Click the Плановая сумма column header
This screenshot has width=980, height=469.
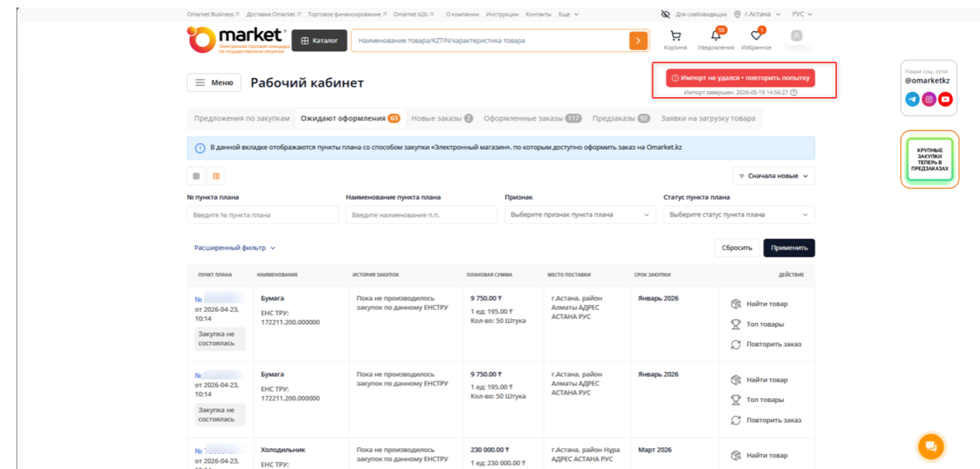click(x=489, y=275)
